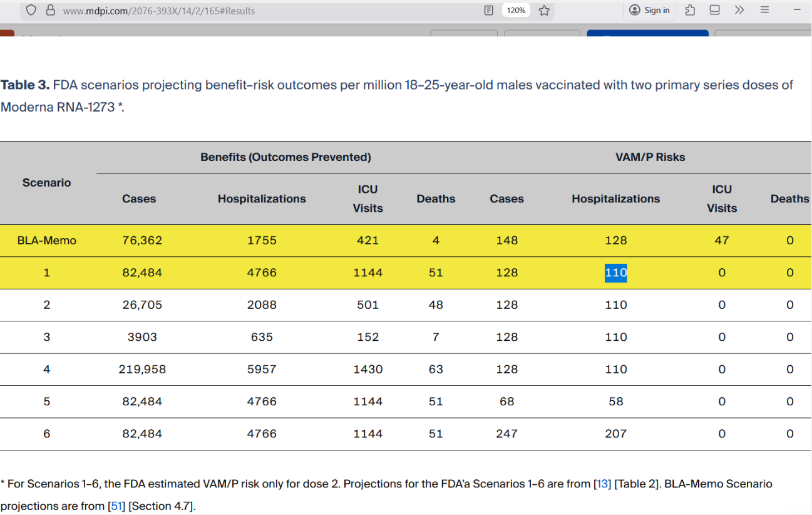Open the sidebar panel icon

[x=714, y=10]
